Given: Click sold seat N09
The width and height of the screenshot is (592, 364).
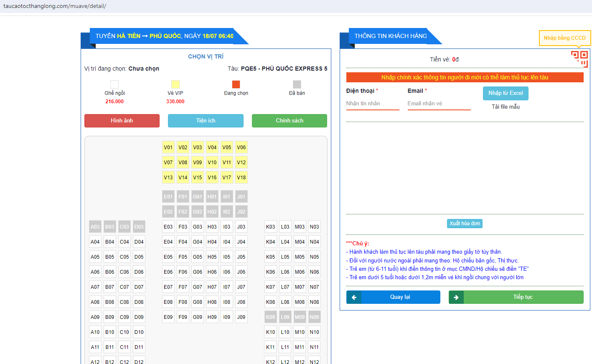Looking at the screenshot, I should tap(315, 317).
